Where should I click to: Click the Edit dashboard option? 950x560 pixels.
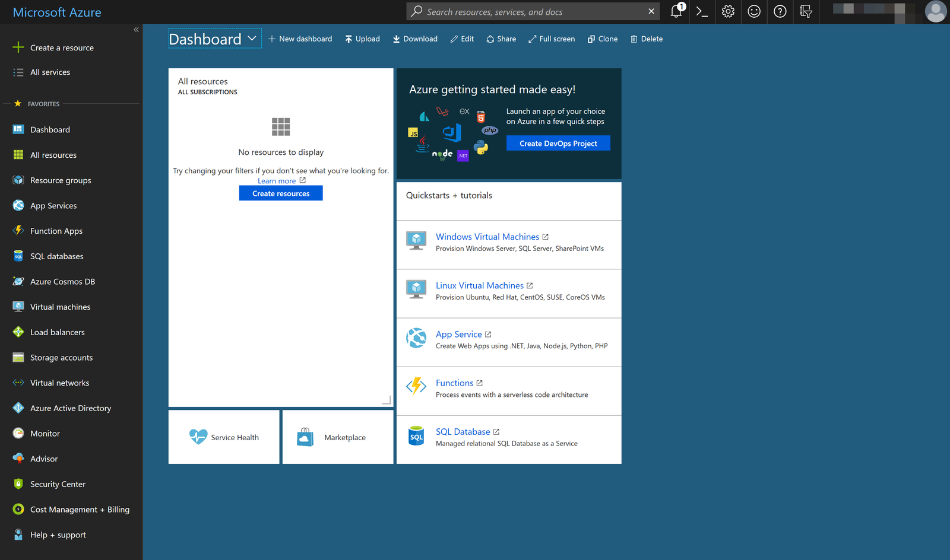tap(461, 39)
